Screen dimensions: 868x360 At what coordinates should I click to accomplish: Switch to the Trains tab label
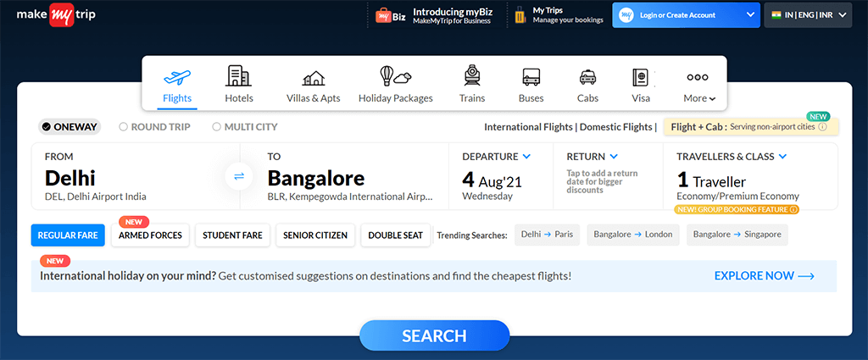[x=472, y=98]
